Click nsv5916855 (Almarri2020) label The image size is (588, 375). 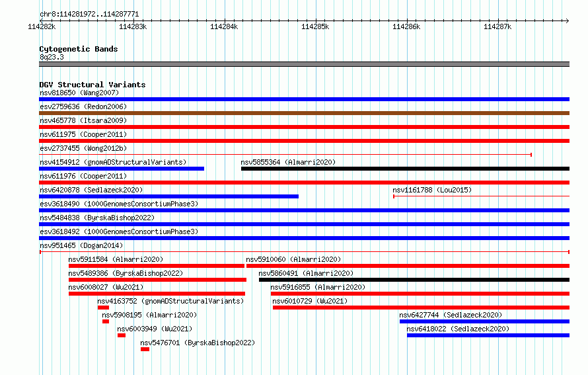pos(318,287)
